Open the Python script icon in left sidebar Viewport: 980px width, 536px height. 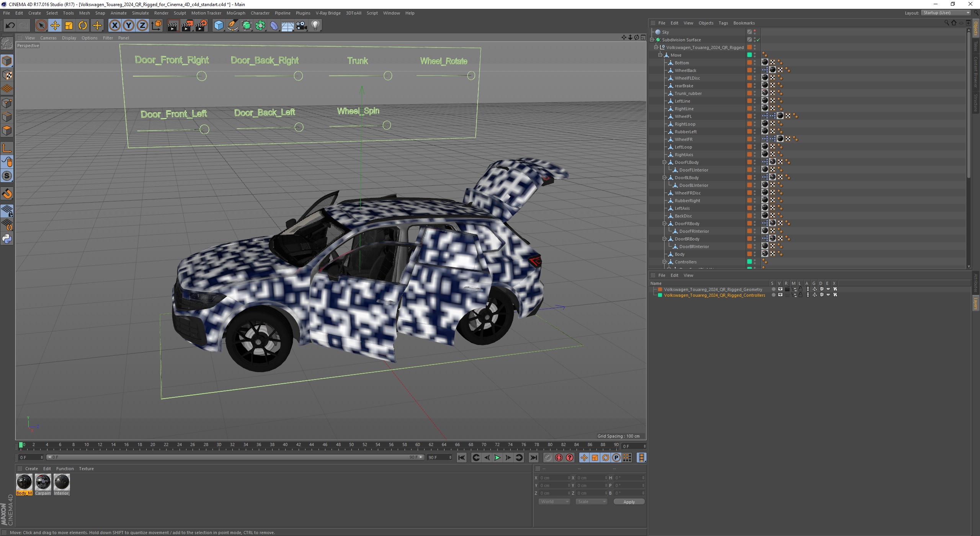(x=7, y=239)
